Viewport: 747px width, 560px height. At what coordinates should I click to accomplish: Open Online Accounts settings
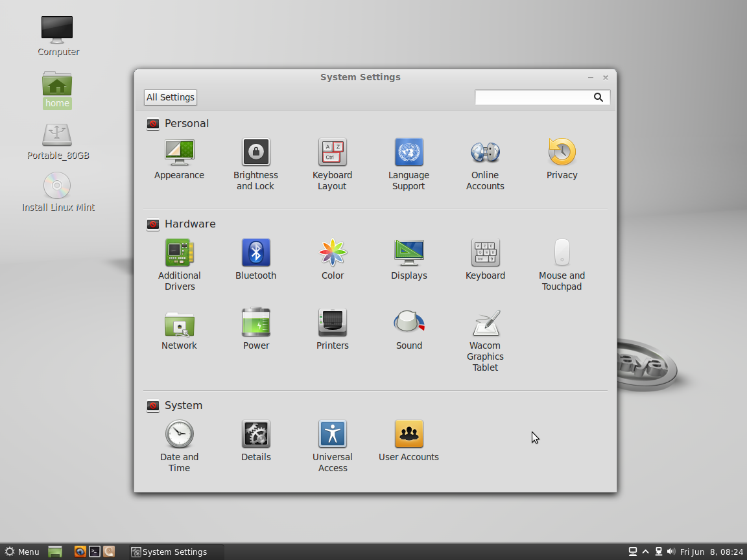[x=485, y=165]
